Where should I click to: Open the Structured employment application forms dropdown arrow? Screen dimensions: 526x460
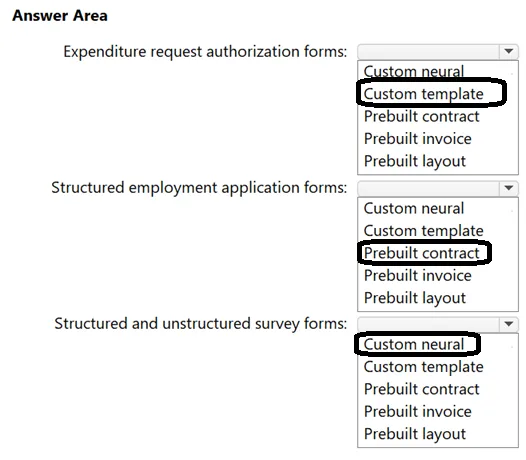[x=509, y=188]
